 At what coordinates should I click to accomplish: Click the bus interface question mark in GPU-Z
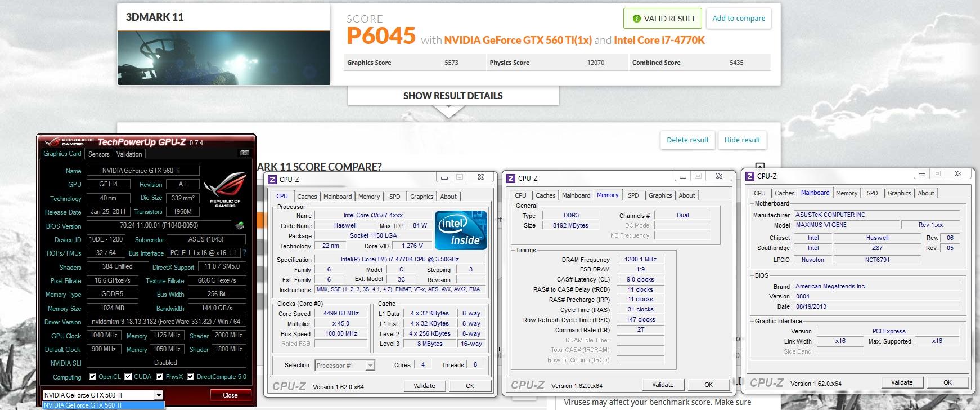click(244, 253)
